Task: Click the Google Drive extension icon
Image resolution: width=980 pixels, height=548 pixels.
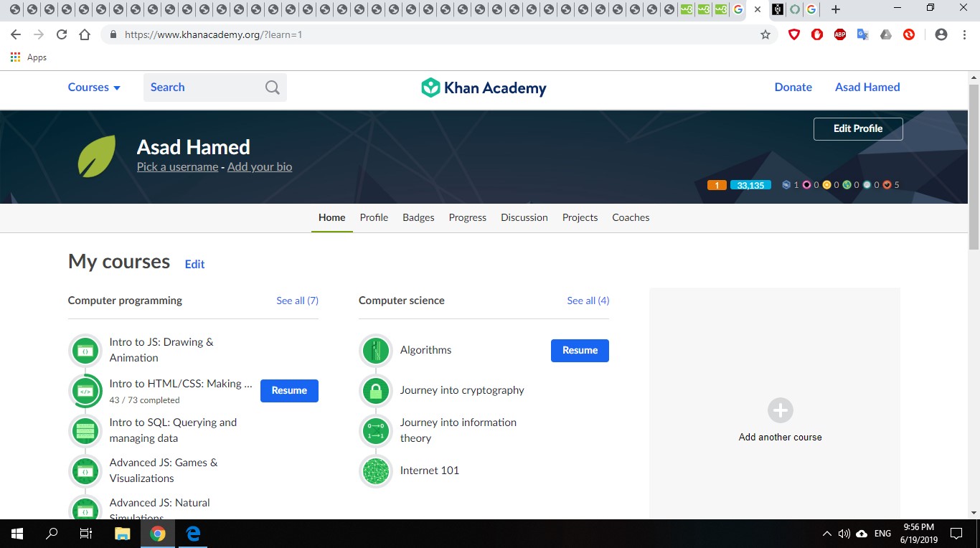Action: [886, 34]
